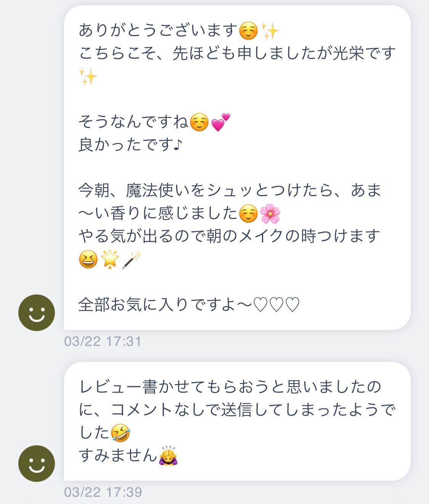Tap the avatar beside the 17:39 message
429x504 pixels.
coord(37,463)
